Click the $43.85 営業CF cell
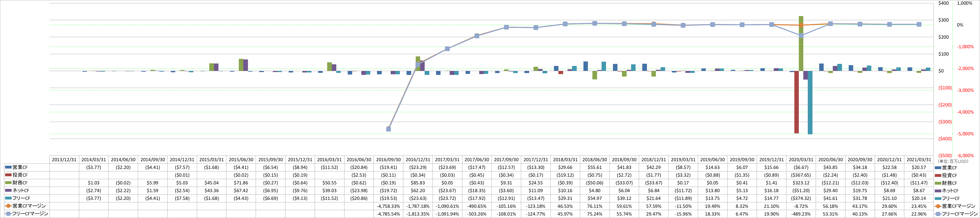 [x=831, y=167]
